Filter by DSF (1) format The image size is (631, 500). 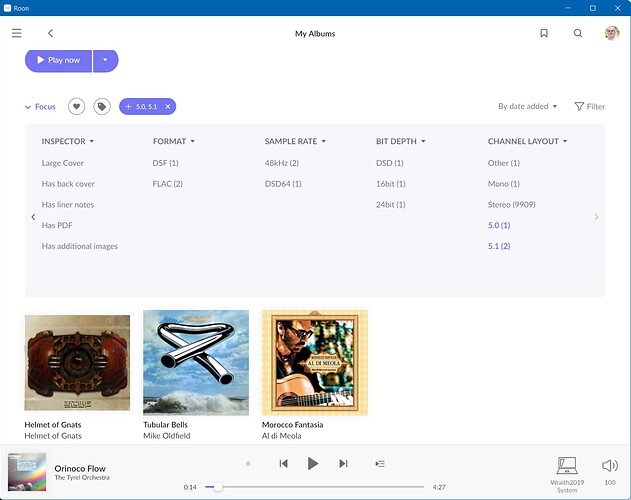coord(165,163)
